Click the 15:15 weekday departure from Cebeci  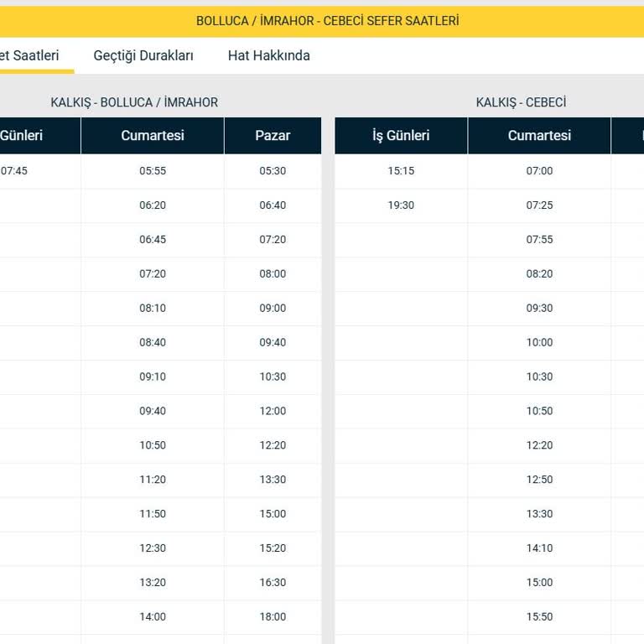(401, 171)
